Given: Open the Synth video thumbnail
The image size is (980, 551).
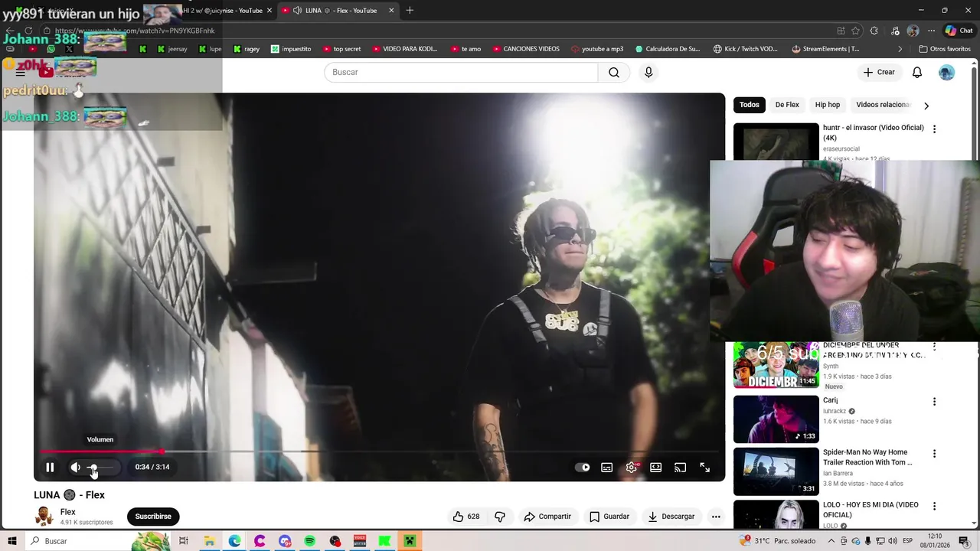Looking at the screenshot, I should [776, 366].
